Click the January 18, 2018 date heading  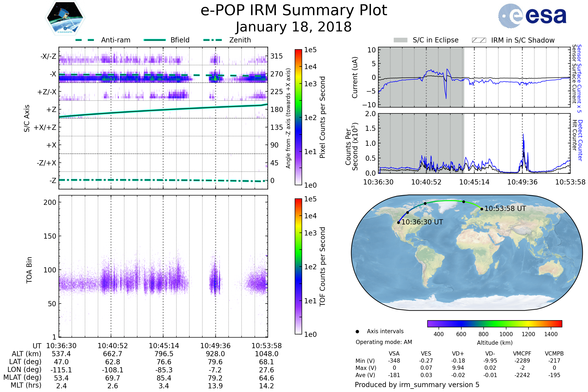294,27
